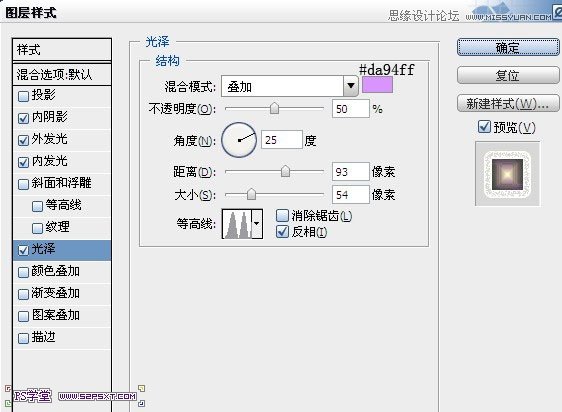Screen dimensions: 562x412
Task: Check the 消除锯齿 anti-alias checkbox
Action: click(282, 216)
